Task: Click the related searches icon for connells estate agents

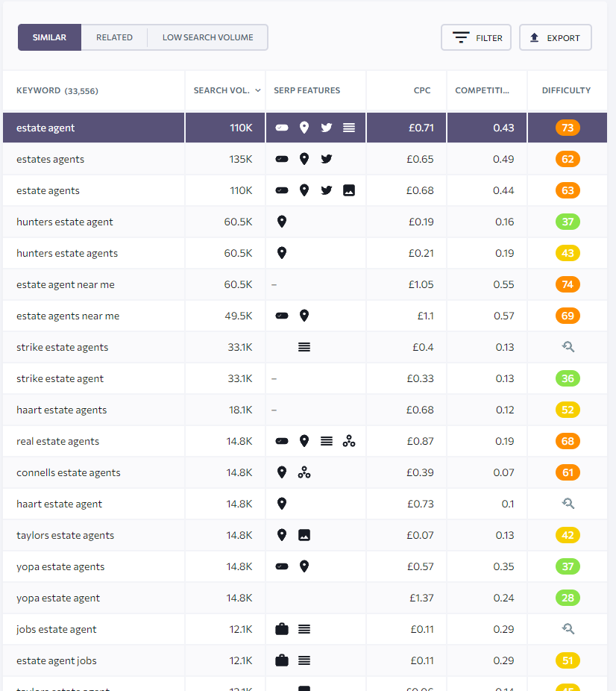Action: tap(304, 472)
